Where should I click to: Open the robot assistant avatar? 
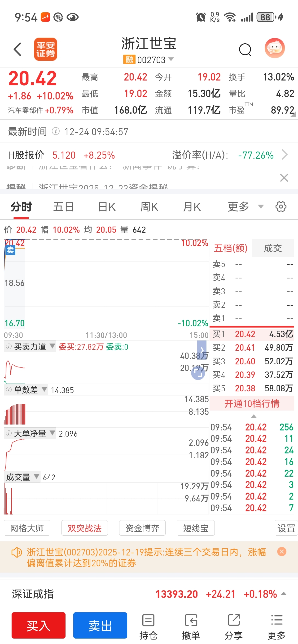click(x=275, y=48)
